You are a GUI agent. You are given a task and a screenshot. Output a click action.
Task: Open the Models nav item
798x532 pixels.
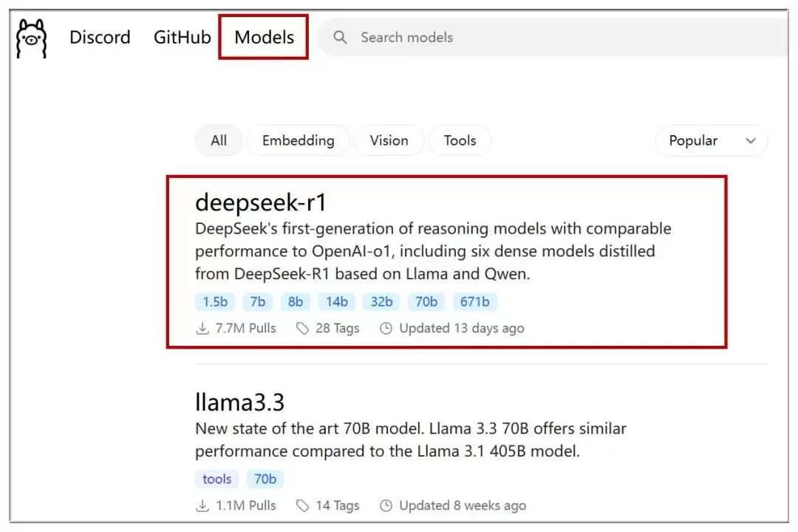tap(264, 37)
